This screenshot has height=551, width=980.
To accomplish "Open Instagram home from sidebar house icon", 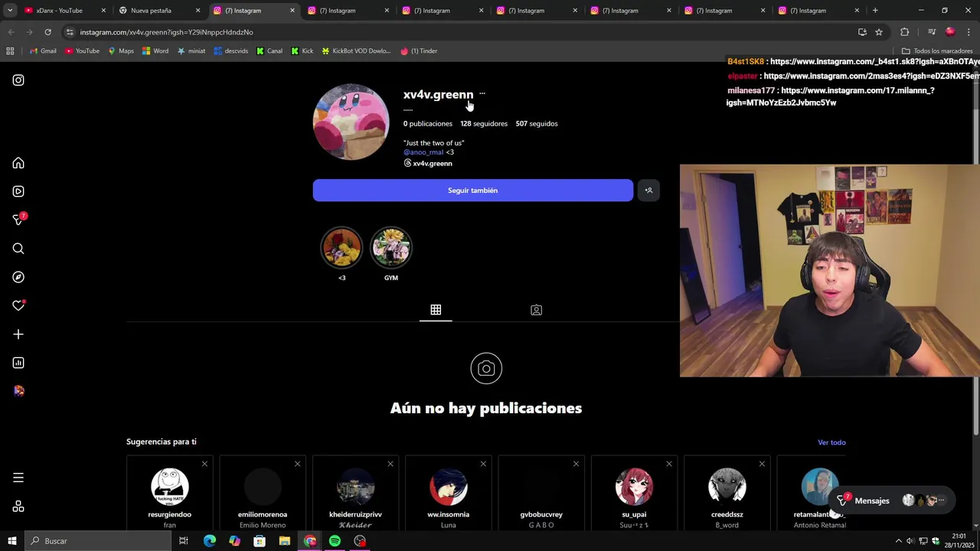I will coord(18,163).
